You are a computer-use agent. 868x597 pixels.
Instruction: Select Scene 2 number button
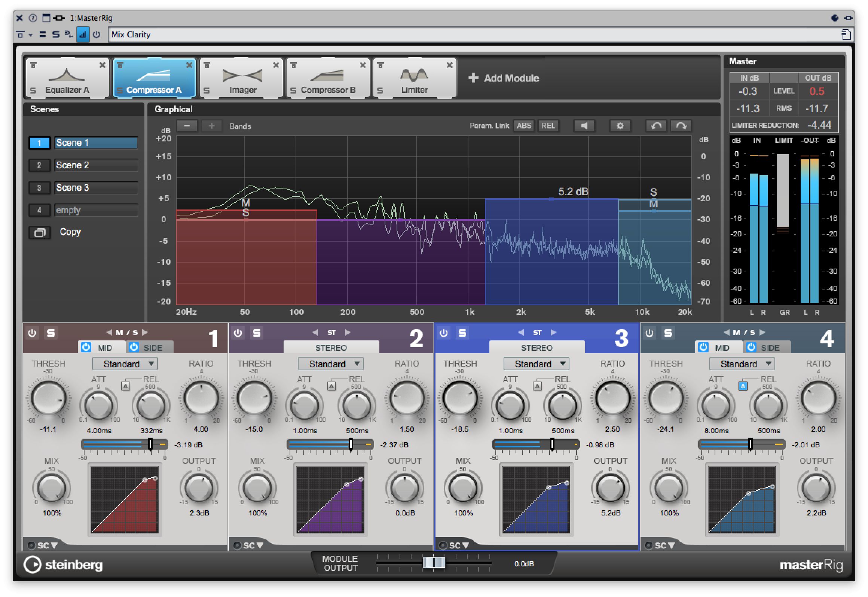pos(39,165)
